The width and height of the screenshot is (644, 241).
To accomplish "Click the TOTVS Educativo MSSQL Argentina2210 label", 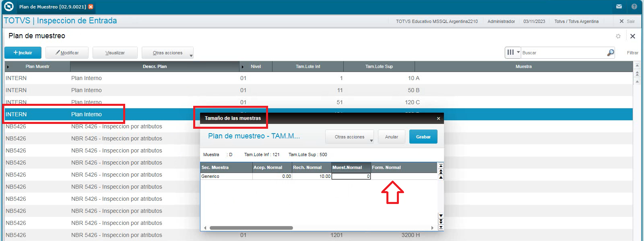I will coord(437,21).
